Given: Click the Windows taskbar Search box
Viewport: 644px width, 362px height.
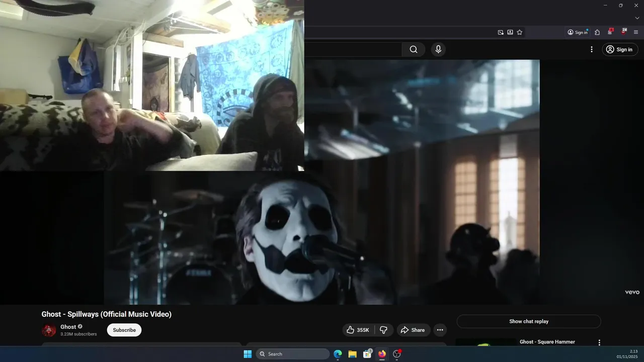Looking at the screenshot, I should (x=293, y=354).
